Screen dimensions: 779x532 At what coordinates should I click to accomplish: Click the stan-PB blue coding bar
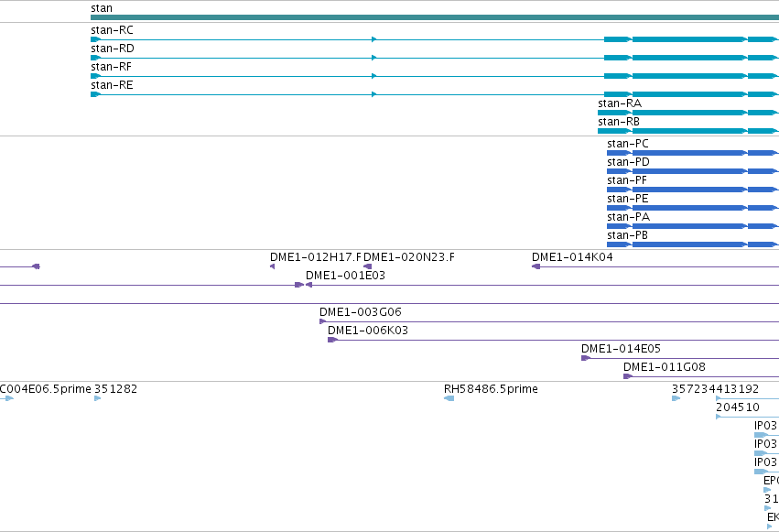pos(693,244)
